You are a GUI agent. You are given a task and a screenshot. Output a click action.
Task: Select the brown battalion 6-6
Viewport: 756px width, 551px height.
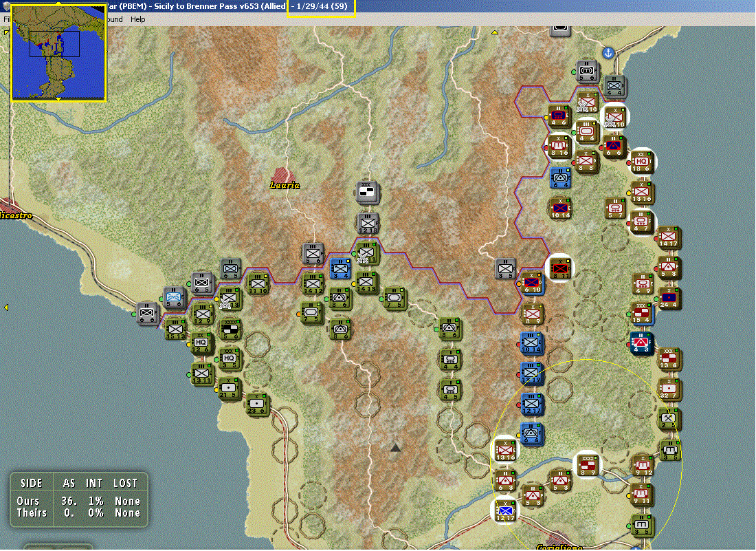(x=614, y=147)
